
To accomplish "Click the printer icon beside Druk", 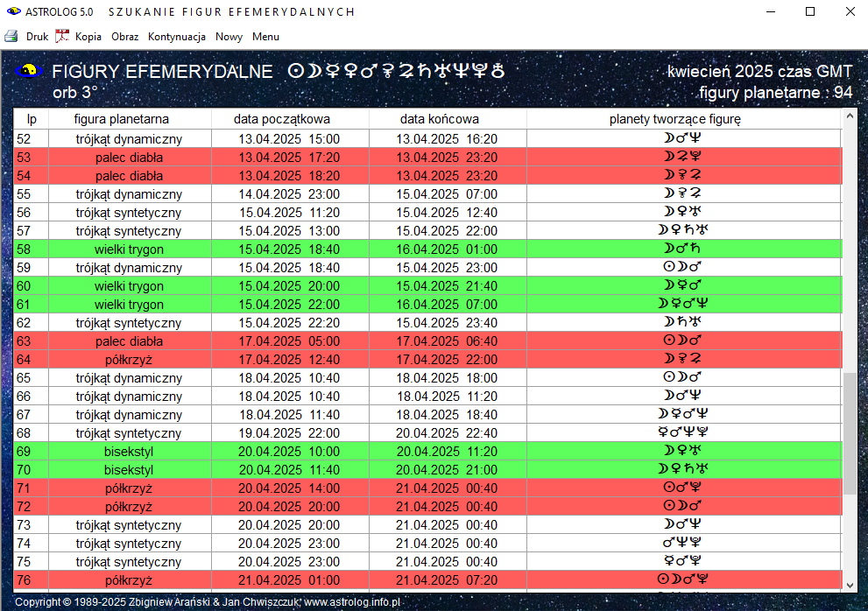I will 11,37.
